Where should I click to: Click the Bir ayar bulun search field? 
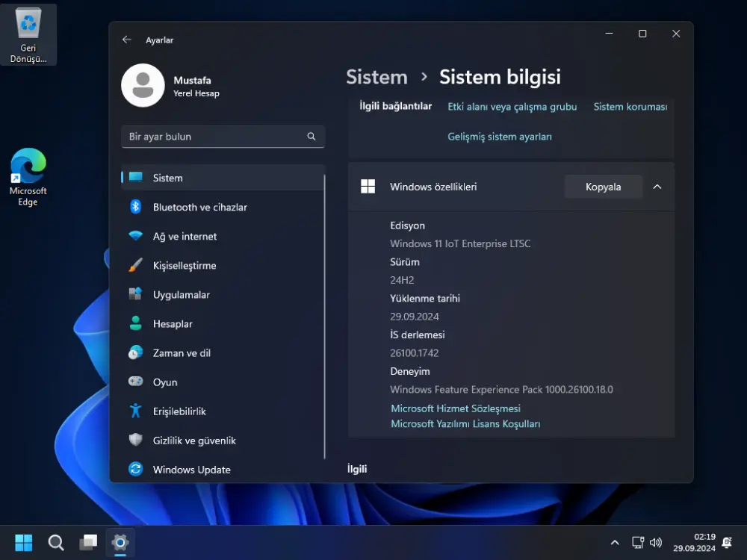[x=223, y=137]
